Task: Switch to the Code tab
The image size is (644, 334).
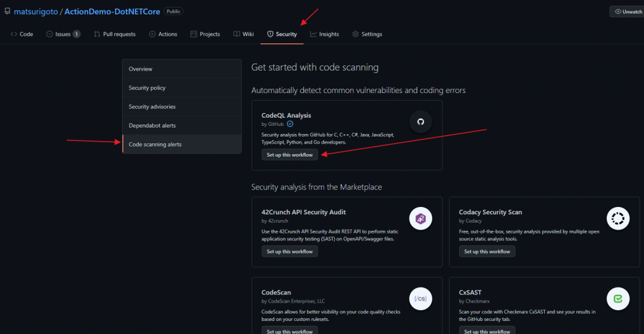Action: pyautogui.click(x=22, y=34)
